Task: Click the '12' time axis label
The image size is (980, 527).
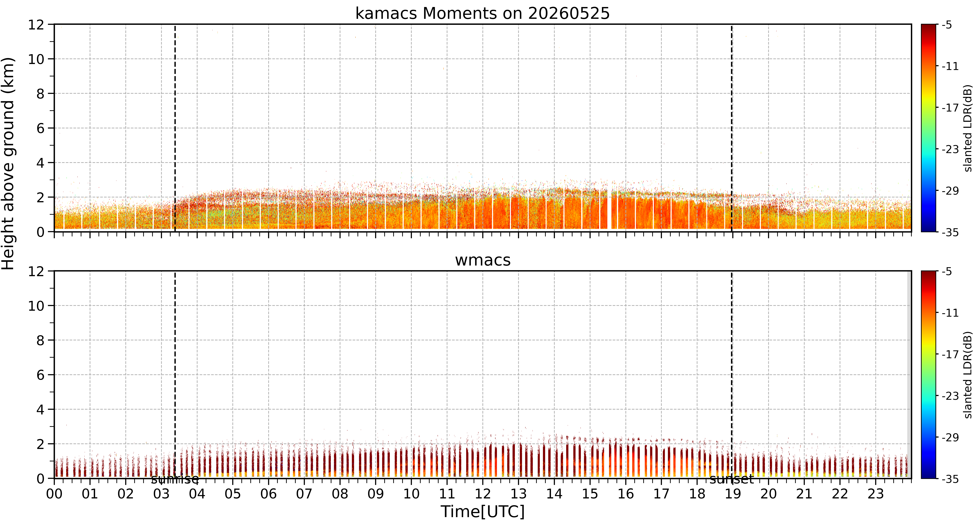Action: click(483, 494)
